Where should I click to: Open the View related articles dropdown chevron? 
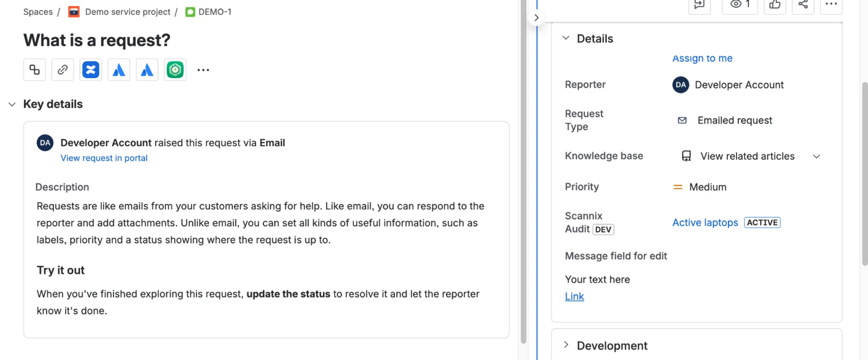point(817,156)
